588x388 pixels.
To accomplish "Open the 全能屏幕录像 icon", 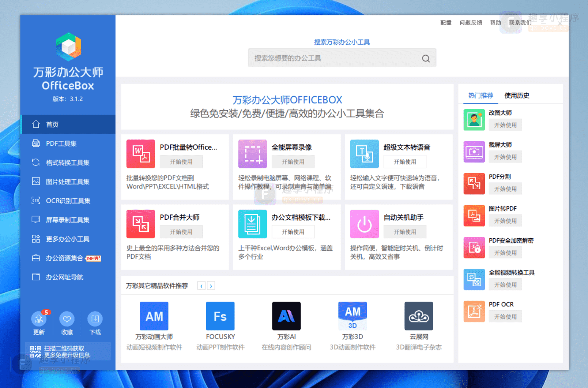I will [x=253, y=154].
